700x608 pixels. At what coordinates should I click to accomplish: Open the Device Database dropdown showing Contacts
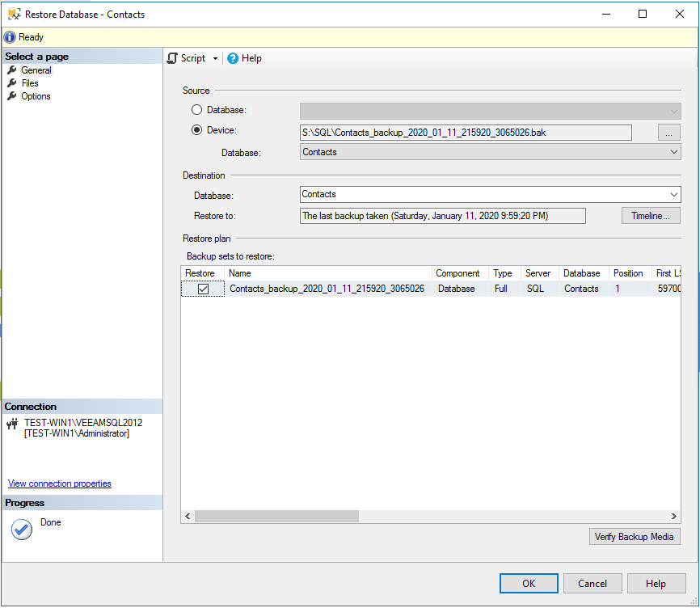pyautogui.click(x=673, y=152)
